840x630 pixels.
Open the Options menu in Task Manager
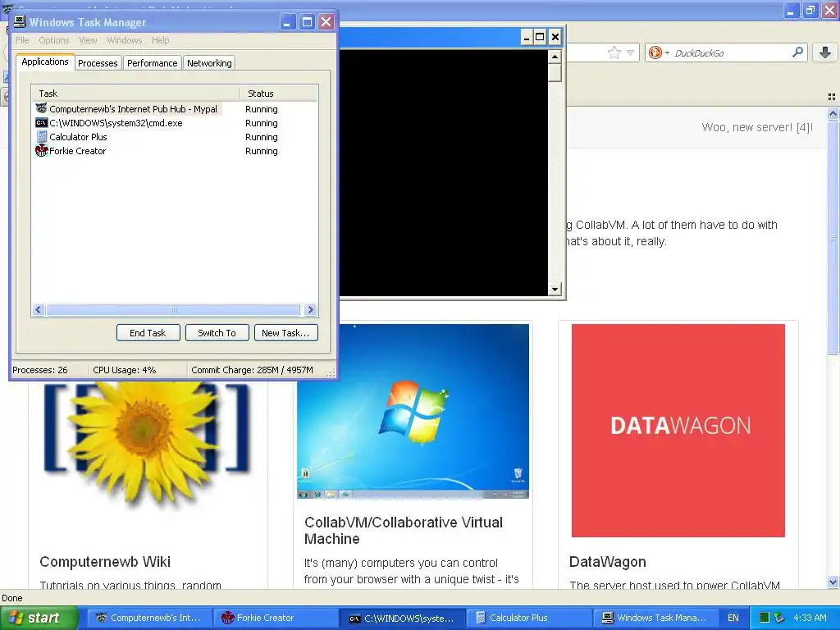point(53,40)
